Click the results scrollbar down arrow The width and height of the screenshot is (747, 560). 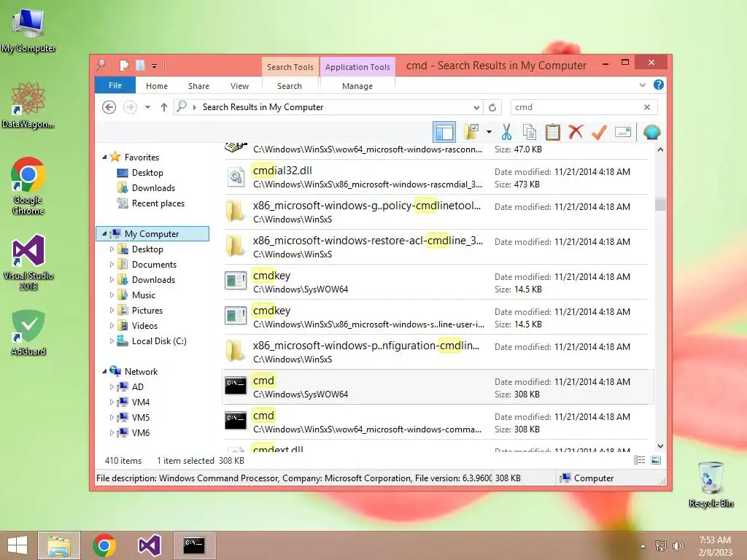[x=660, y=446]
